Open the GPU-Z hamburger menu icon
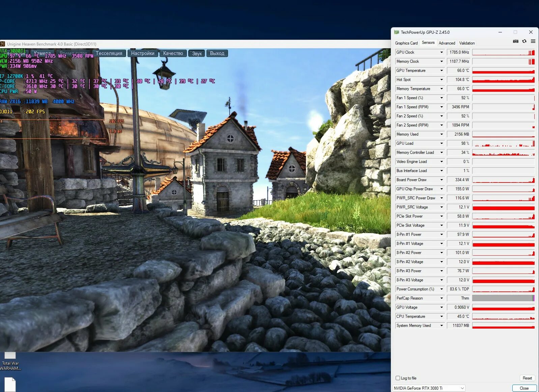Image resolution: width=539 pixels, height=392 pixels. [x=533, y=41]
